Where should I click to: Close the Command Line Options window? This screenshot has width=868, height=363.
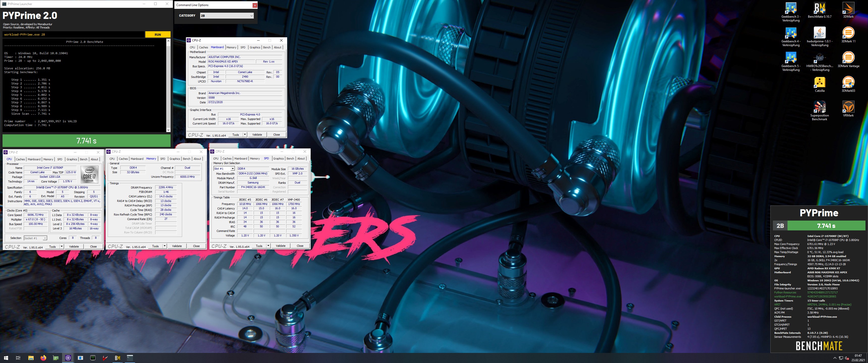coord(255,5)
